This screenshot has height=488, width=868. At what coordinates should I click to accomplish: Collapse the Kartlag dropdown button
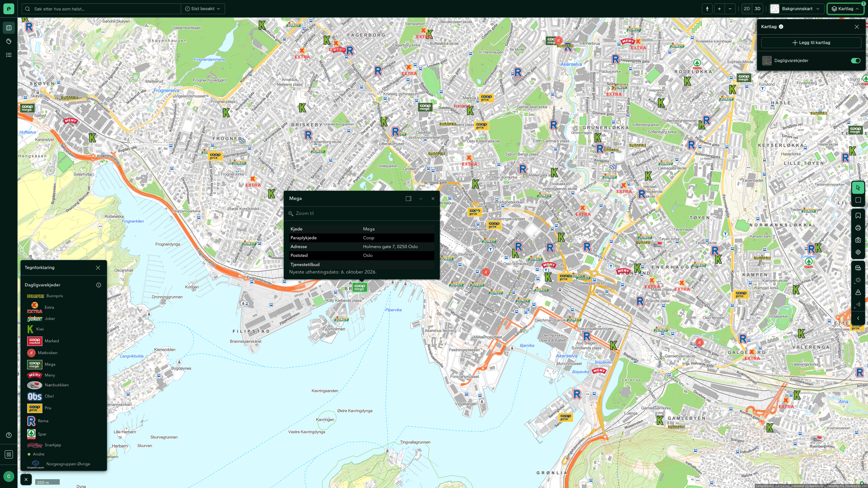pos(845,9)
